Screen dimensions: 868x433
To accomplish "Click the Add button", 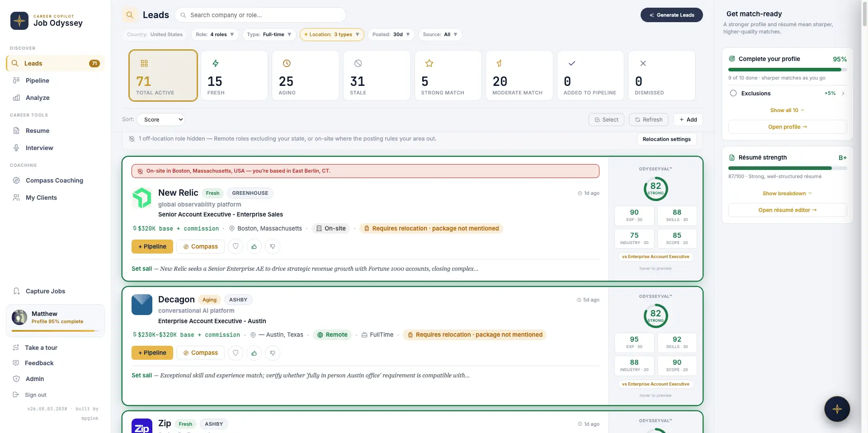I will (688, 120).
